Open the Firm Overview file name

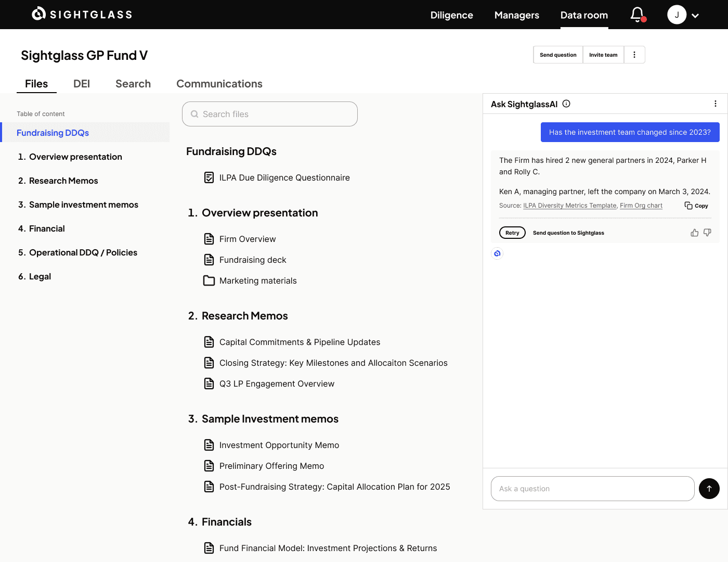click(248, 239)
